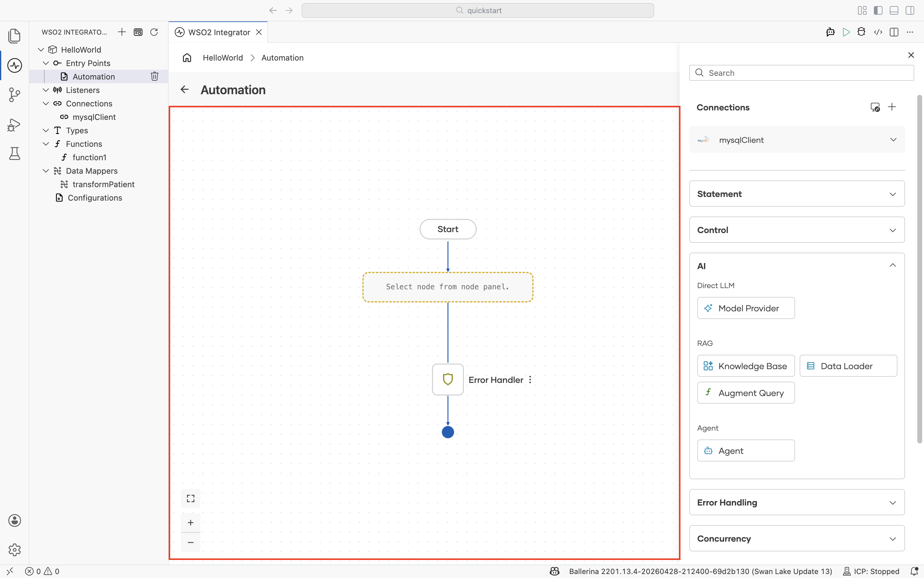Image resolution: width=924 pixels, height=578 pixels.
Task: Add a Data Loader node
Action: click(x=848, y=366)
